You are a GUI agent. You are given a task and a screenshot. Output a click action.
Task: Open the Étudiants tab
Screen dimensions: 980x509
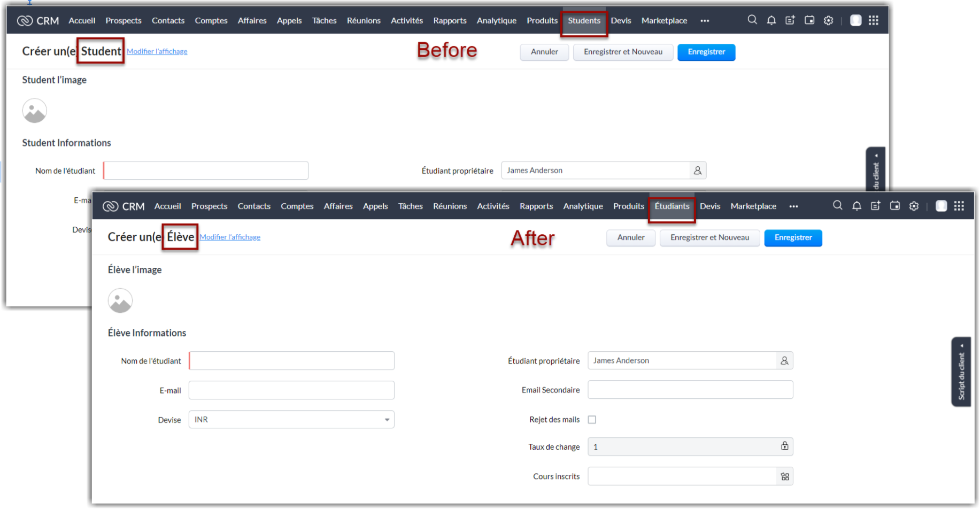click(672, 206)
